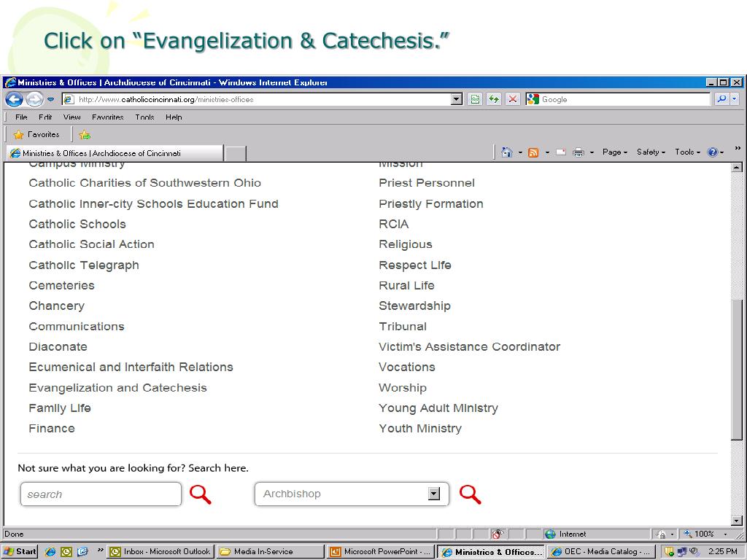Open the Favorites menu
The image size is (747, 560).
(x=108, y=117)
